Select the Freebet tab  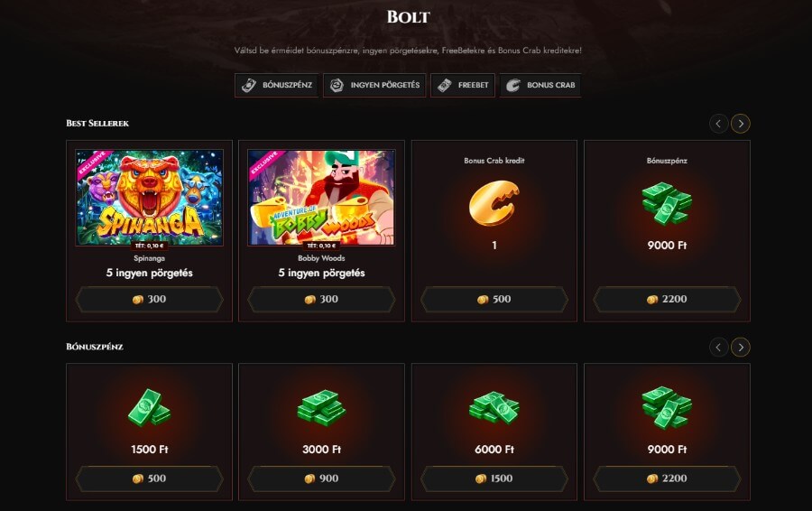463,85
